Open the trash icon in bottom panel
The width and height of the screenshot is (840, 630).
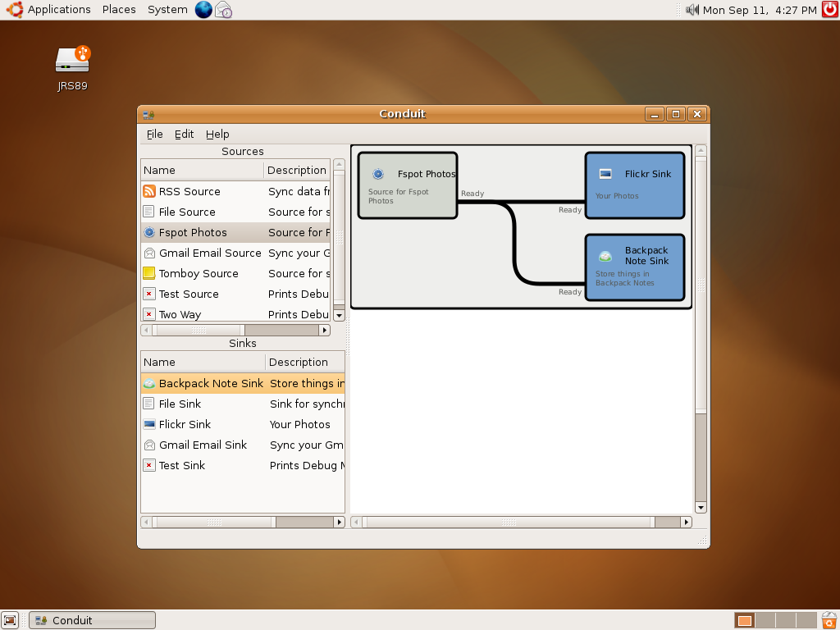(829, 620)
